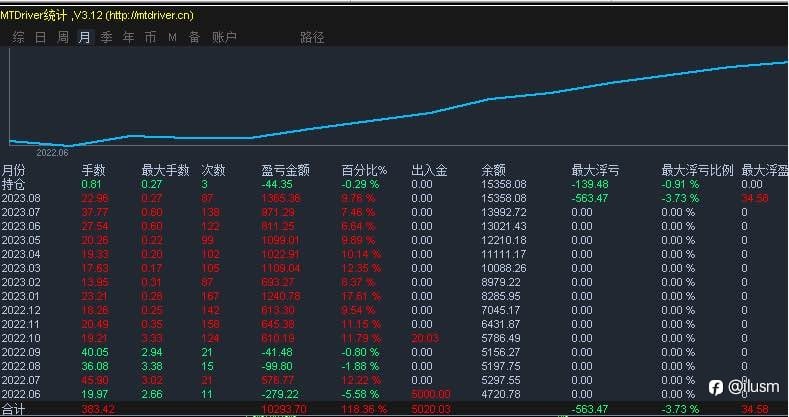This screenshot has height=417, width=789.
Task: Select the 2023.02 month cell
Action: 21,282
